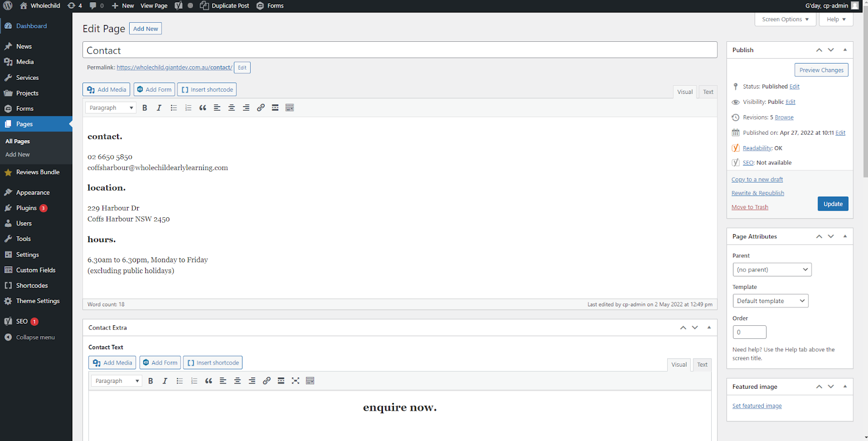Click the fullscreen icon in Contact Text toolbar

pyautogui.click(x=296, y=381)
